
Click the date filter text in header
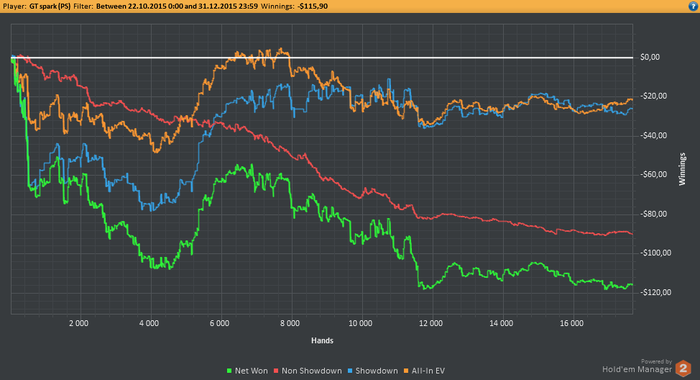(177, 6)
